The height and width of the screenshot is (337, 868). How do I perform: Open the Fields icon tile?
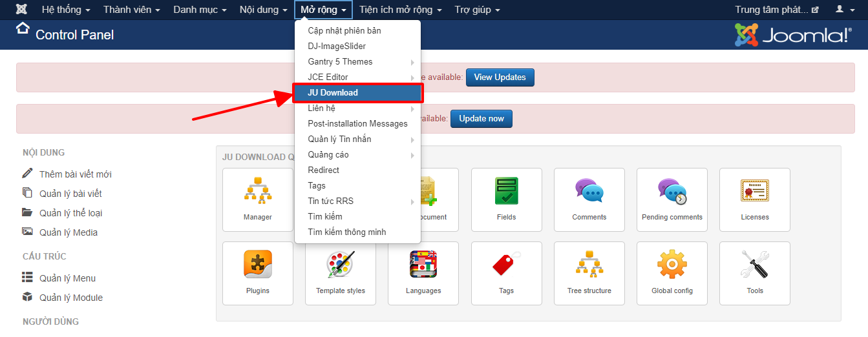[507, 199]
